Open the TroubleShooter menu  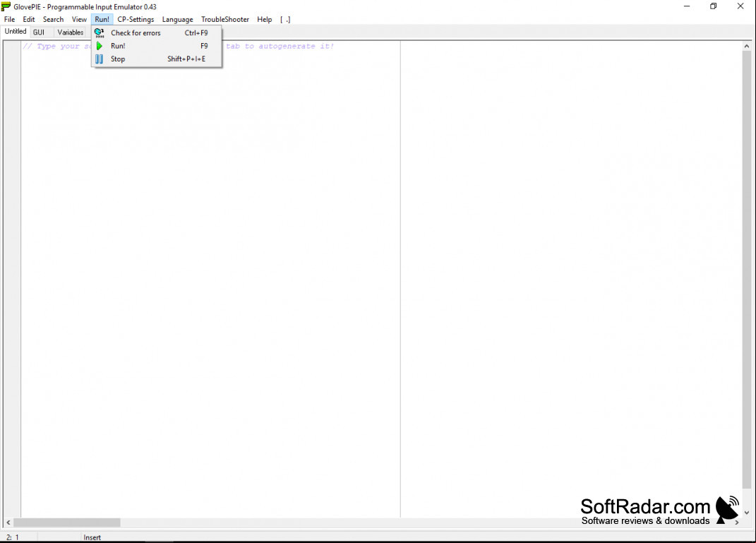point(225,19)
